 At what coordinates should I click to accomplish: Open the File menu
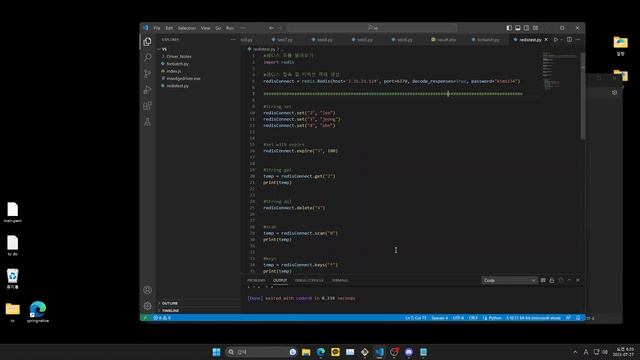(157, 28)
